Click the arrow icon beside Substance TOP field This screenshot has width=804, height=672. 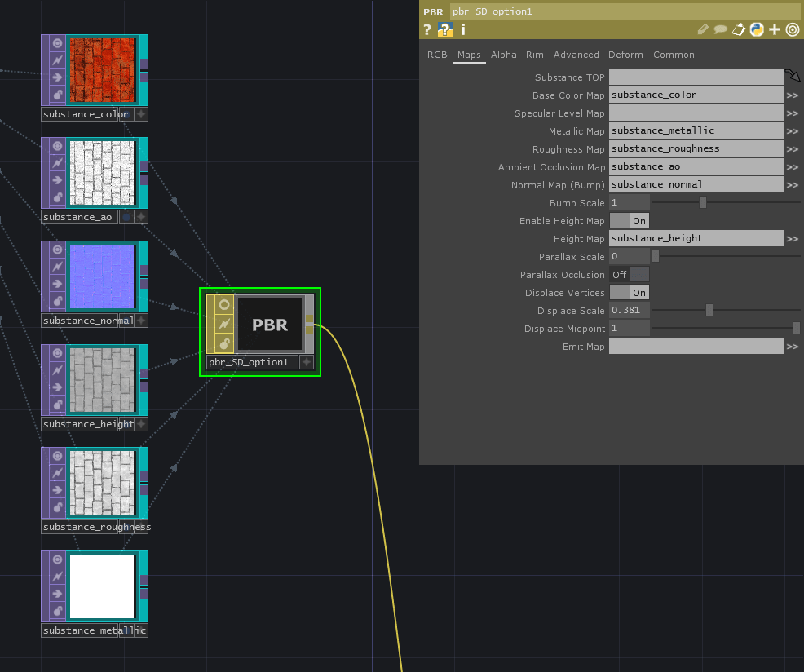793,76
